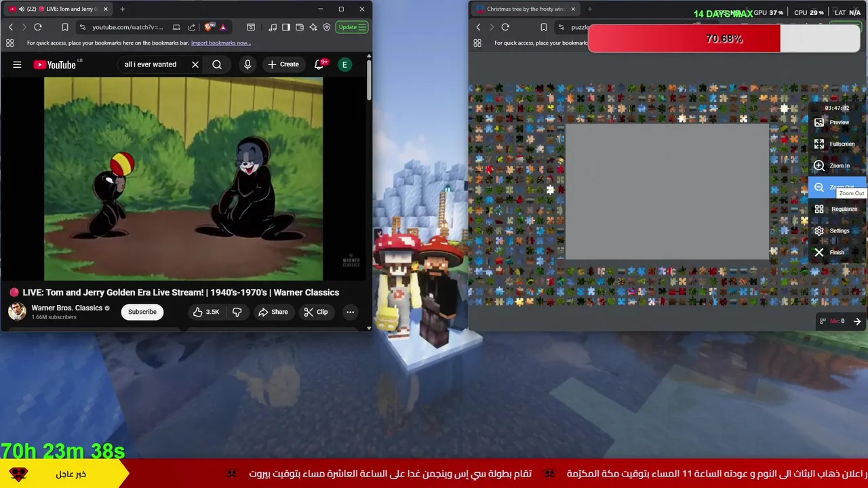The width and height of the screenshot is (868, 488).
Task: Click the cast icon in YouTube address bar
Action: [x=176, y=27]
